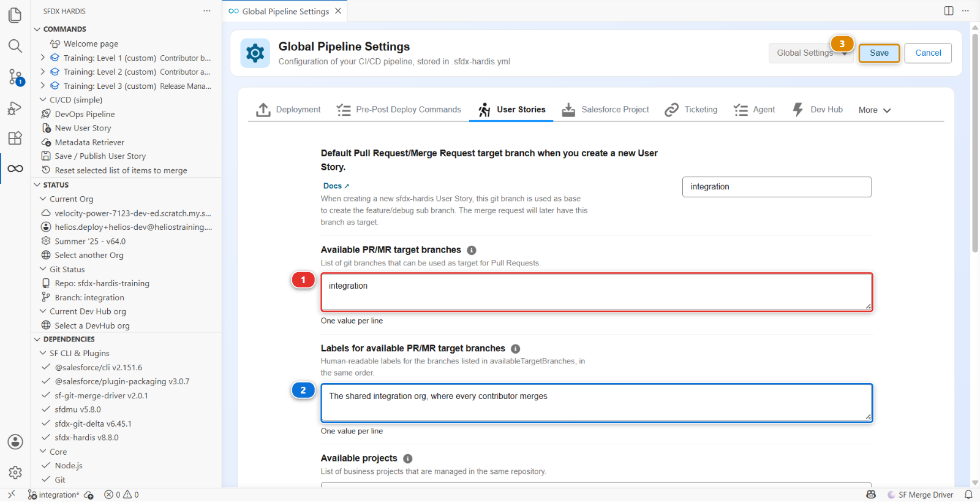
Task: Open the Accounts icon in activity bar
Action: (x=15, y=442)
